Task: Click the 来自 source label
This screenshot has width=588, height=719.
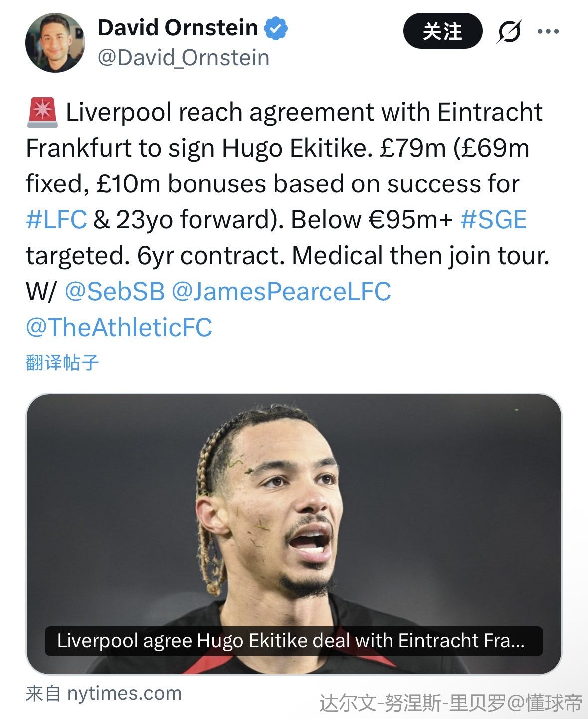Action: 43,693
